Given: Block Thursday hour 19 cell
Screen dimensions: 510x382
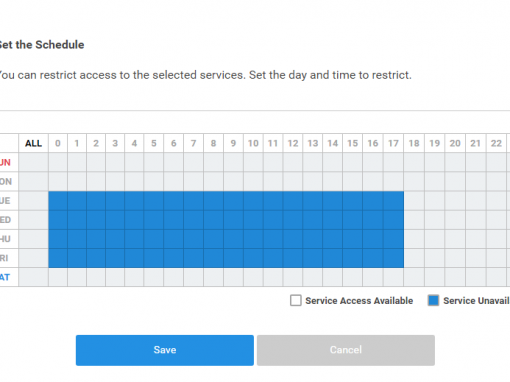Looking at the screenshot, I should point(435,239).
